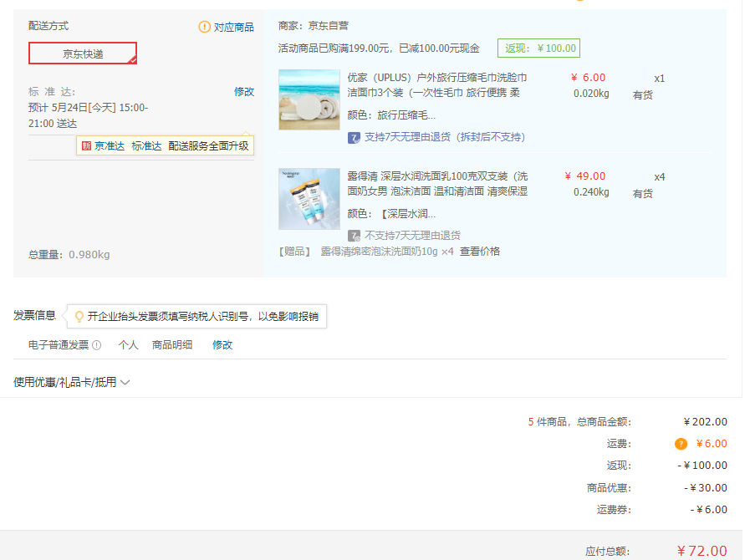Image resolution: width=750 pixels, height=560 pixels.
Task: Click the info icon beside 电子普通发票
Action: (x=97, y=345)
